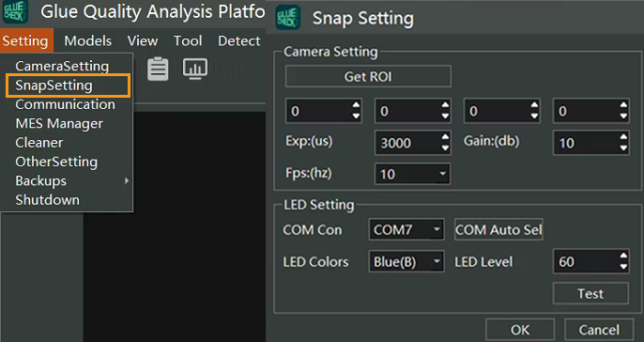This screenshot has width=644, height=342.
Task: Open the monitor chart statistics icon
Action: coord(194,69)
